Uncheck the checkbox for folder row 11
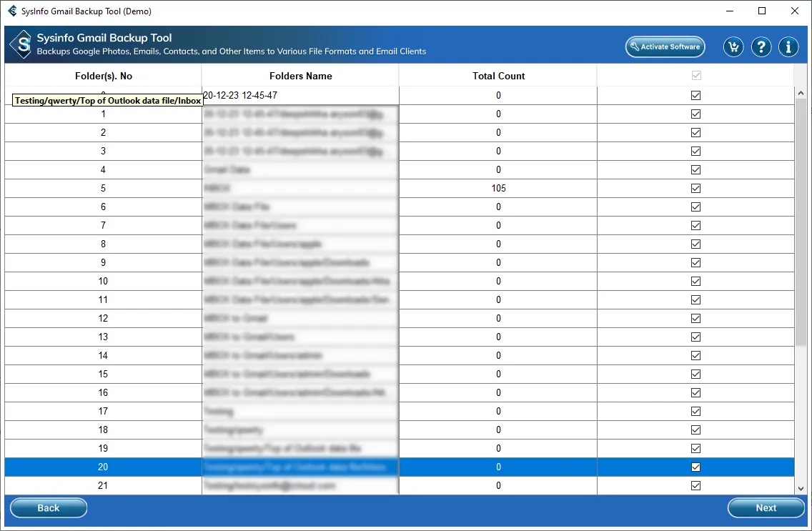 click(695, 299)
